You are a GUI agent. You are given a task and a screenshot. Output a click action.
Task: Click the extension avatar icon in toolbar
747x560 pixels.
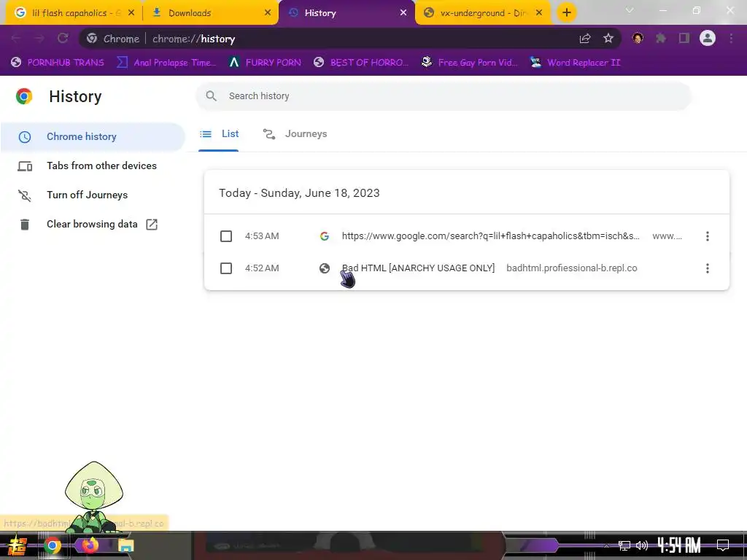(638, 38)
